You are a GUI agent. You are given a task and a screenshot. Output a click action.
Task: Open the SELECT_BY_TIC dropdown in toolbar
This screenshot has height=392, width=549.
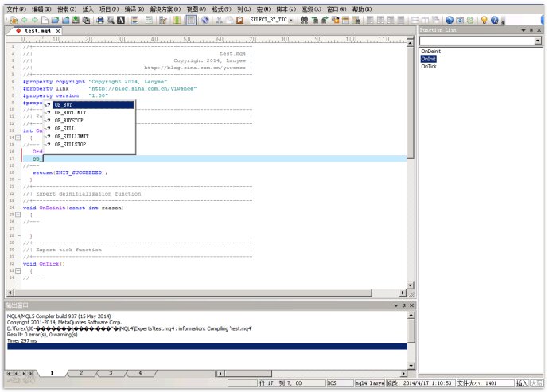coord(290,19)
